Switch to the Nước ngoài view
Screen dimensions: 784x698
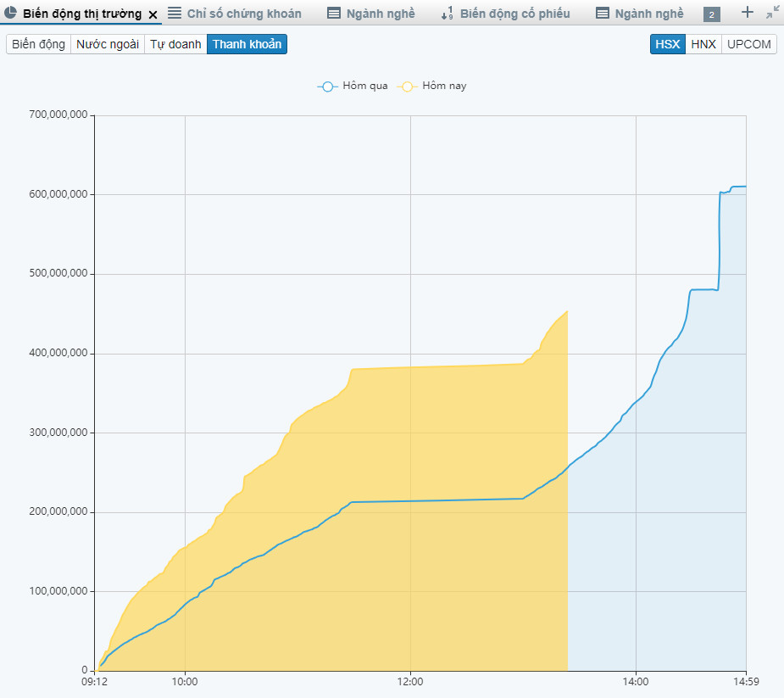coord(107,44)
